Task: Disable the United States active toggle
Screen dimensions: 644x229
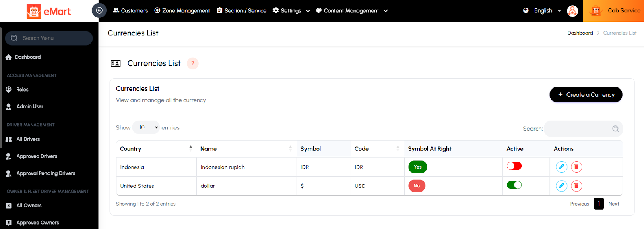Action: pos(514,185)
